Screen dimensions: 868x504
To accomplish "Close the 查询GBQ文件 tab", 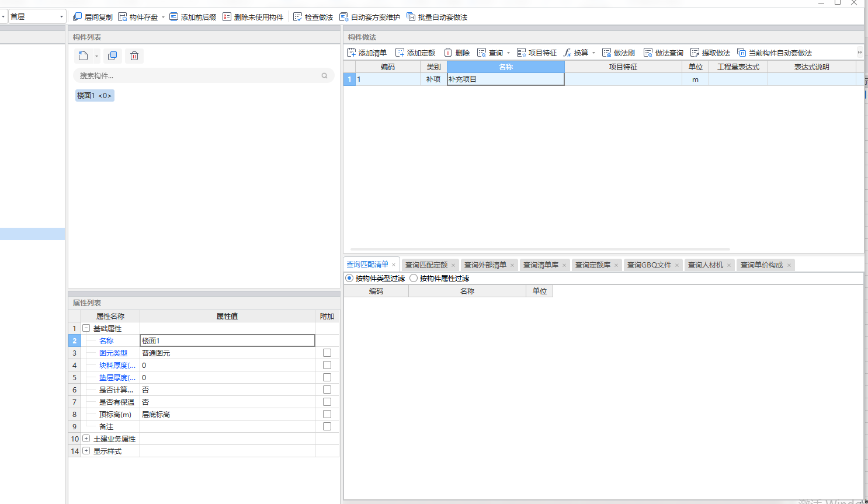I will pos(677,265).
